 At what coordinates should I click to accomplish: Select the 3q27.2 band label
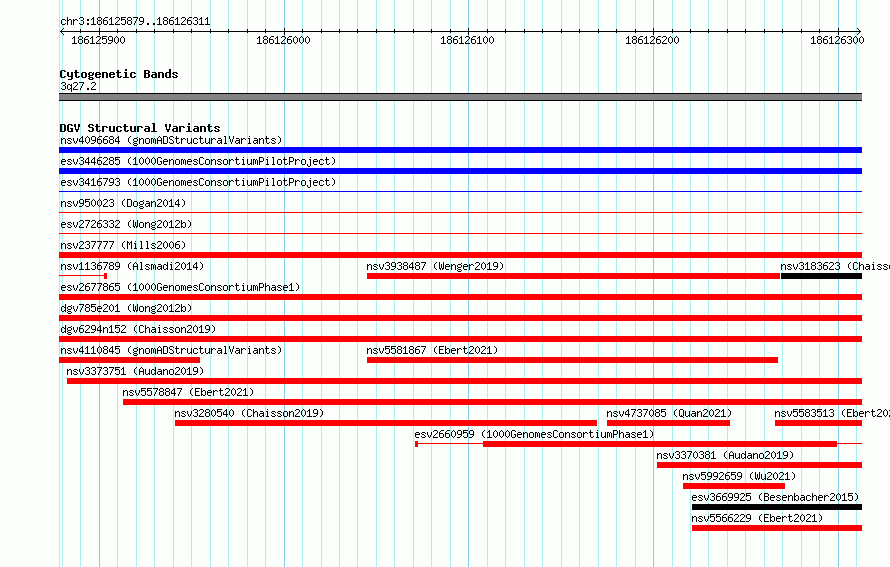(78, 86)
